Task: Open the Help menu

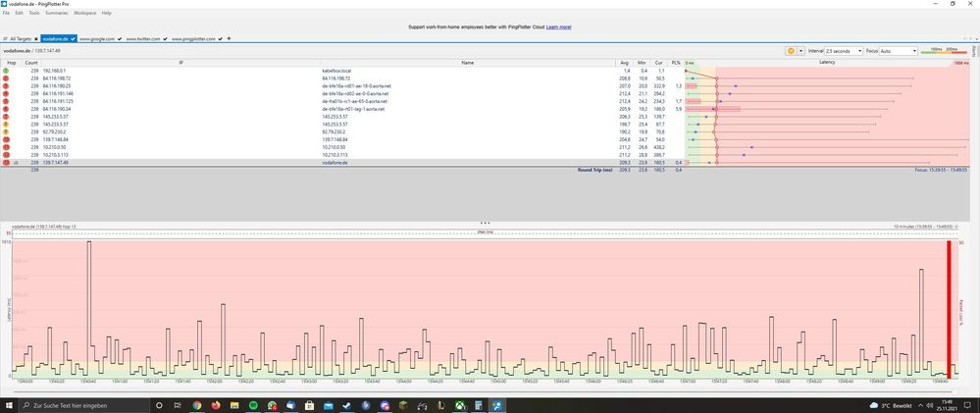Action: (106, 13)
